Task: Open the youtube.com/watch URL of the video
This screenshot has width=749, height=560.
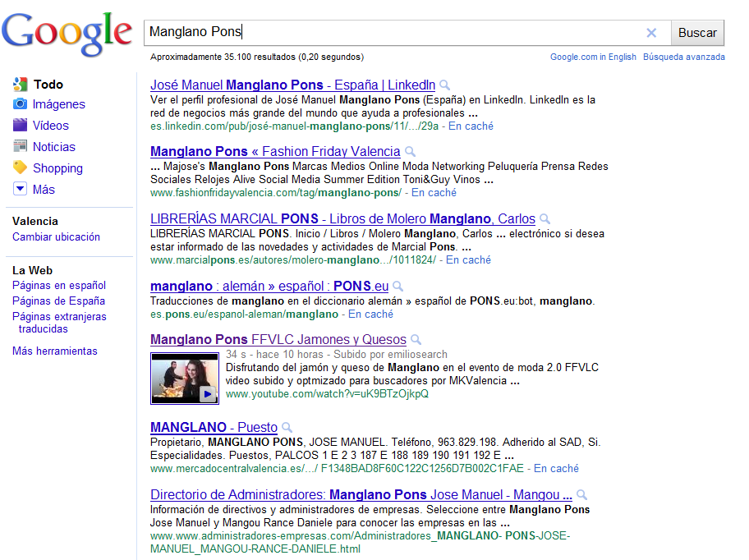Action: coord(327,394)
